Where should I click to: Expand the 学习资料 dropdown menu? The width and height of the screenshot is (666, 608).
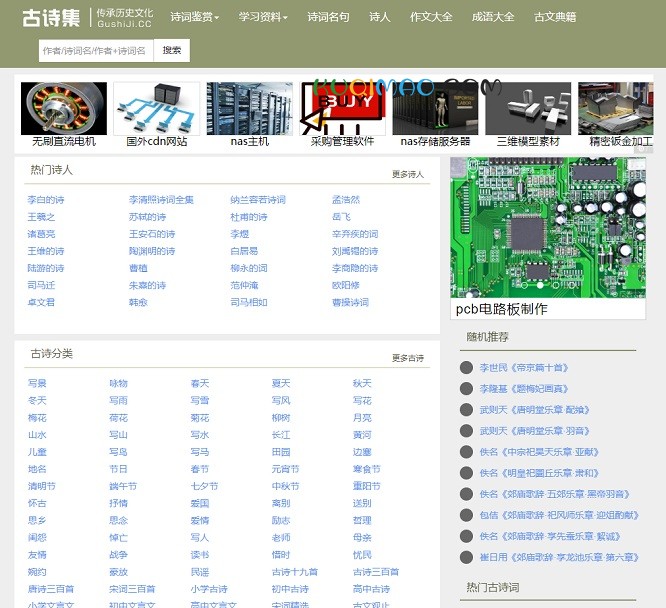(263, 17)
